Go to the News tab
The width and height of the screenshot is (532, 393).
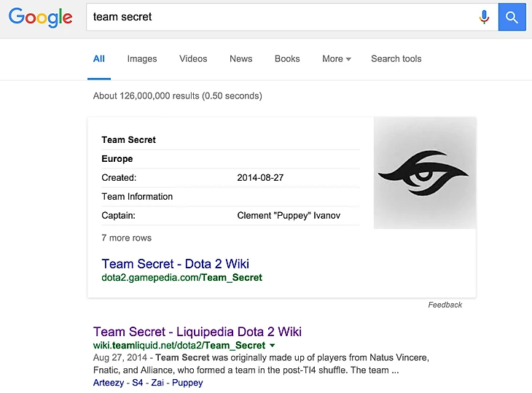coord(240,59)
